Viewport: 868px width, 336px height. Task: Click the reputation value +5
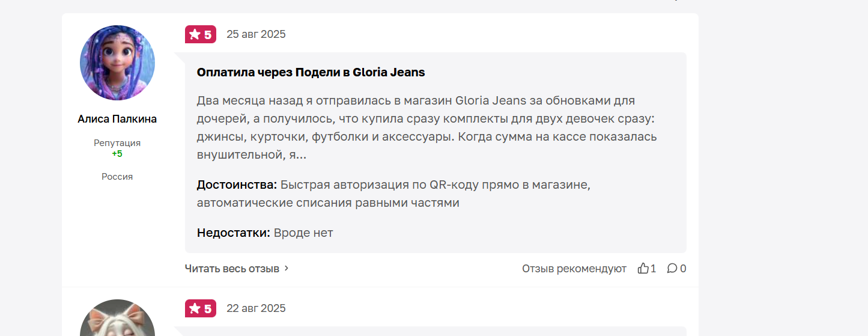coord(117,154)
